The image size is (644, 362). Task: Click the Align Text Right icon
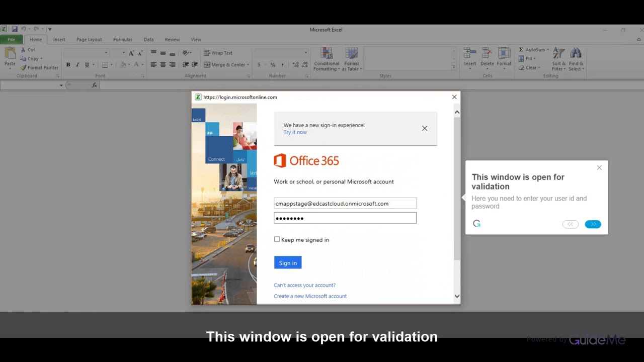coord(173,65)
